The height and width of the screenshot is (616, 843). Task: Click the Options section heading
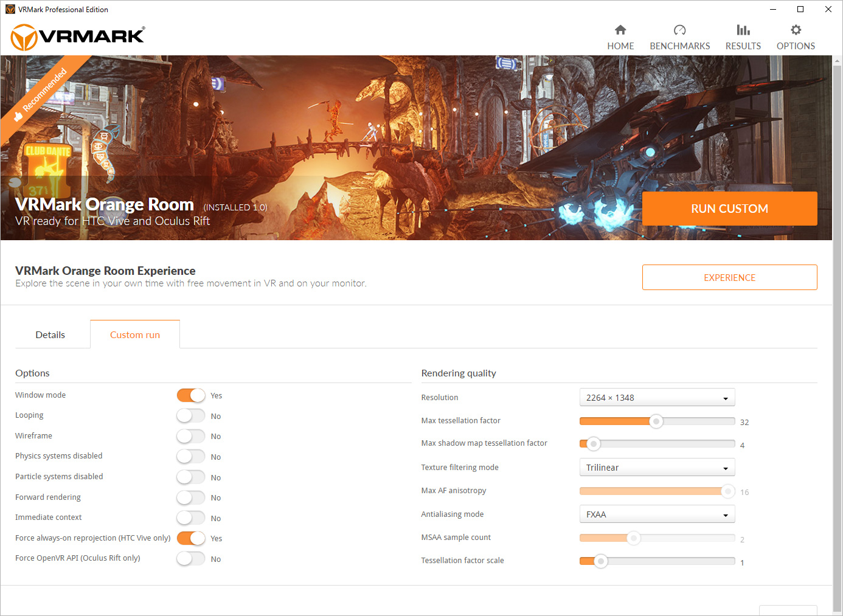point(32,373)
